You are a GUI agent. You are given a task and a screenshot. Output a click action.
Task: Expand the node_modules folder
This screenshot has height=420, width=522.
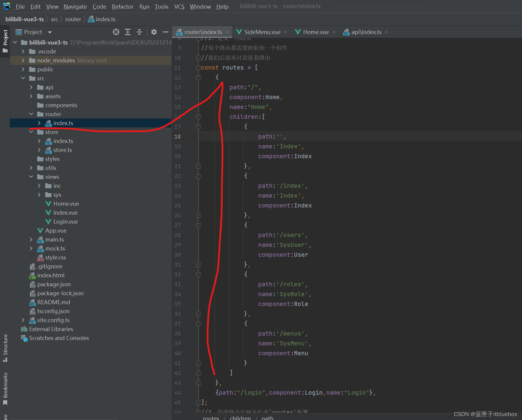pyautogui.click(x=23, y=60)
